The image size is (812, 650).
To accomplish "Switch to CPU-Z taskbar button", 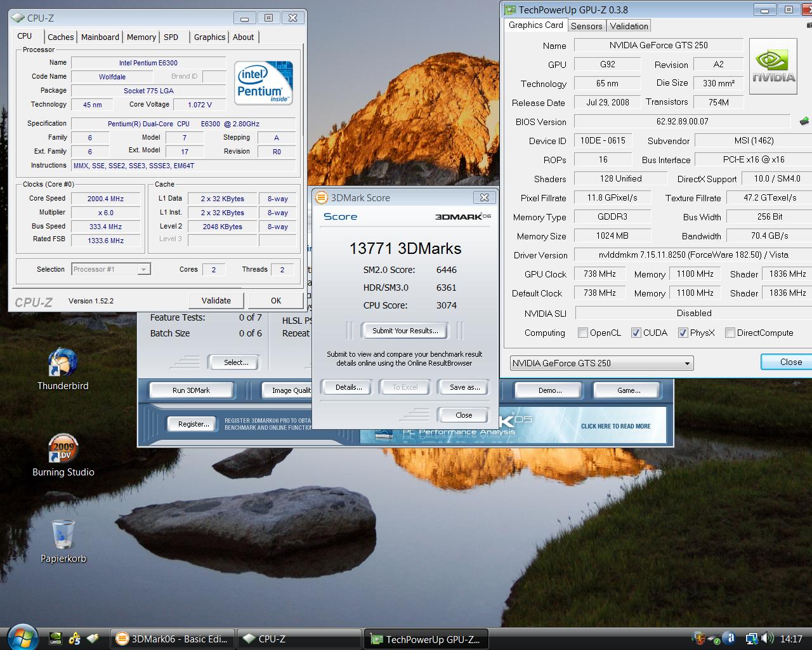I will [299, 639].
